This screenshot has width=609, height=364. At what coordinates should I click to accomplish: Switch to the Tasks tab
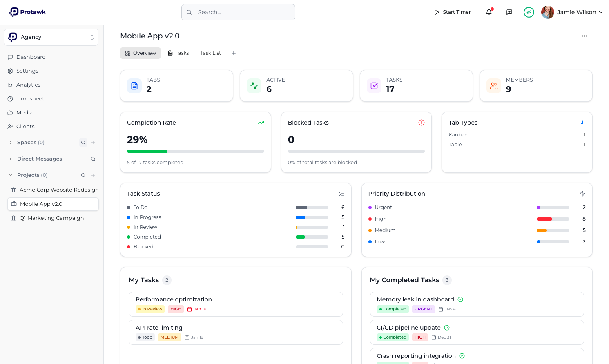(178, 53)
